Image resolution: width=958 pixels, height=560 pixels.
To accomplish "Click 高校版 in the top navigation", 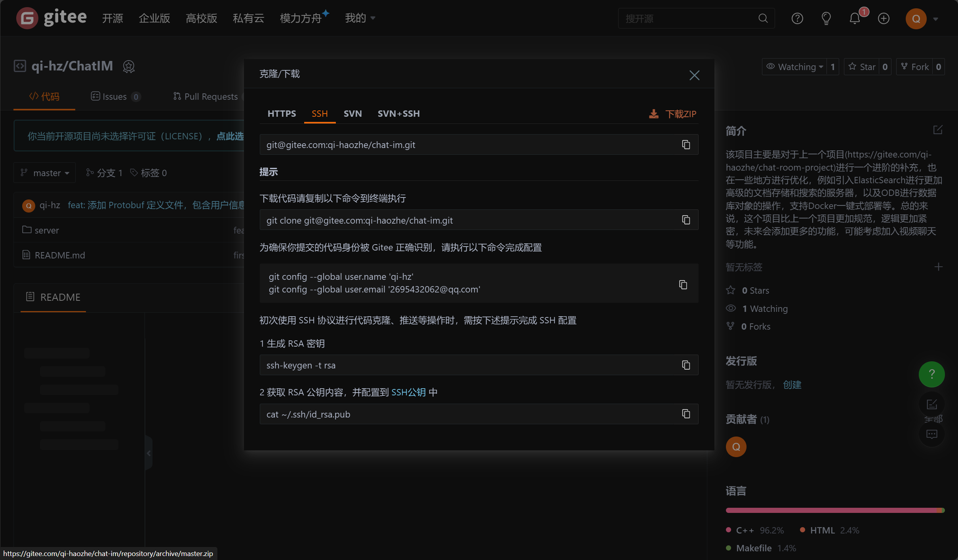I will click(202, 18).
